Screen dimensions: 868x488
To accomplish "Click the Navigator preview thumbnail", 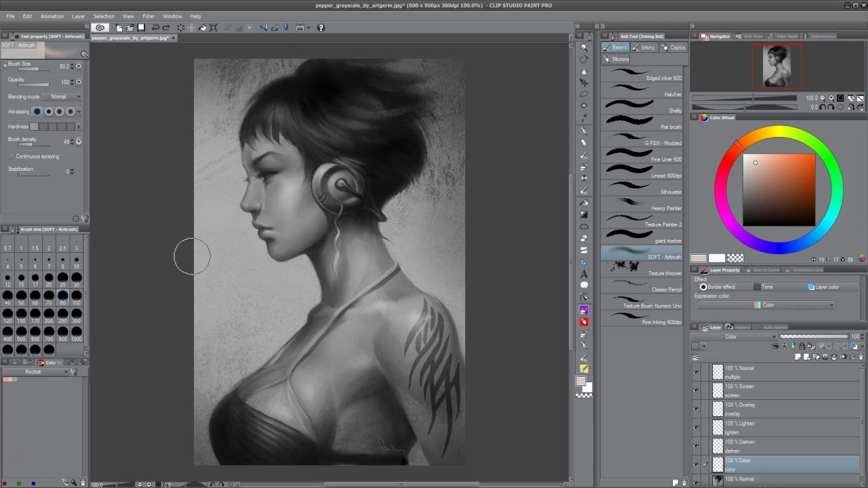I will [x=777, y=66].
